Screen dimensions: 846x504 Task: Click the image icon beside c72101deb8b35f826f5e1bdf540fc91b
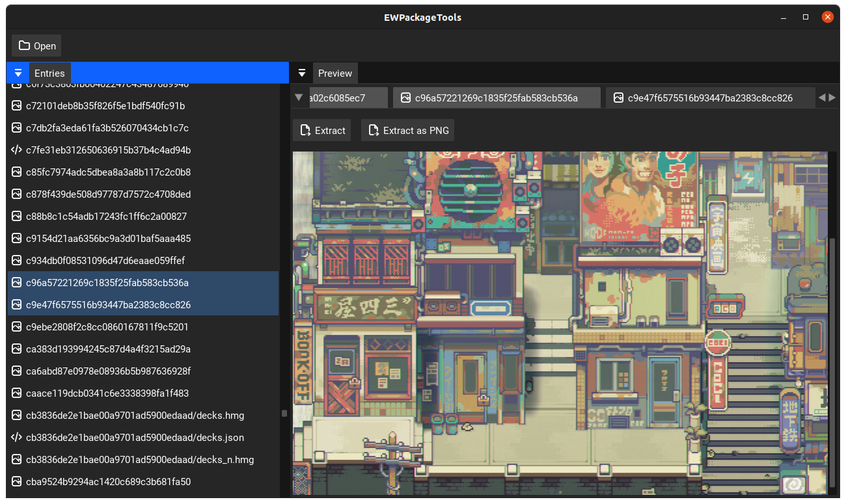(x=17, y=105)
